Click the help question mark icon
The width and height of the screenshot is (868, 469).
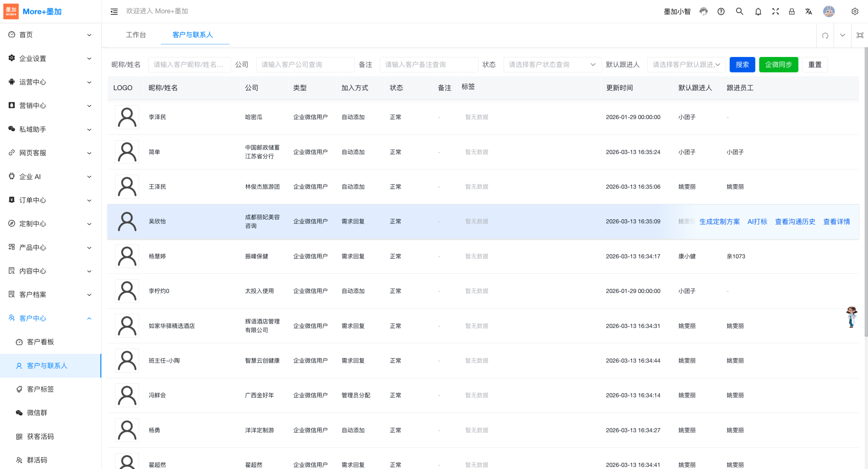[721, 12]
